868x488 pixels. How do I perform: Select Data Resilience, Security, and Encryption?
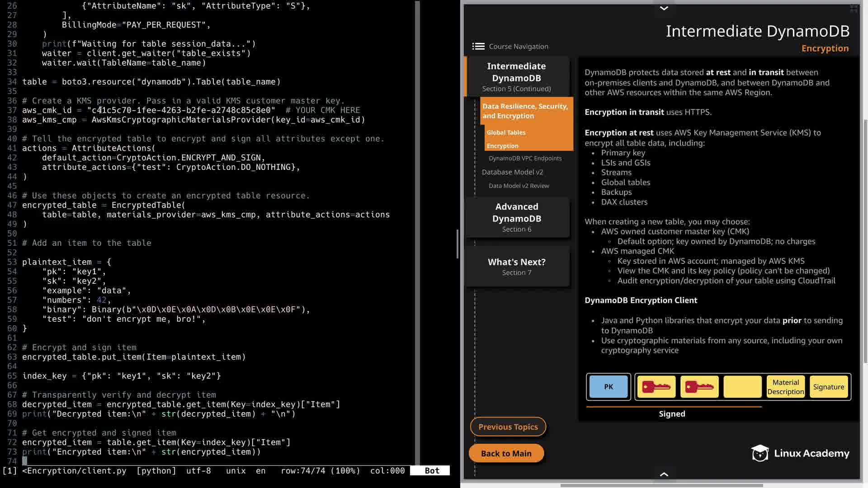[x=525, y=111]
